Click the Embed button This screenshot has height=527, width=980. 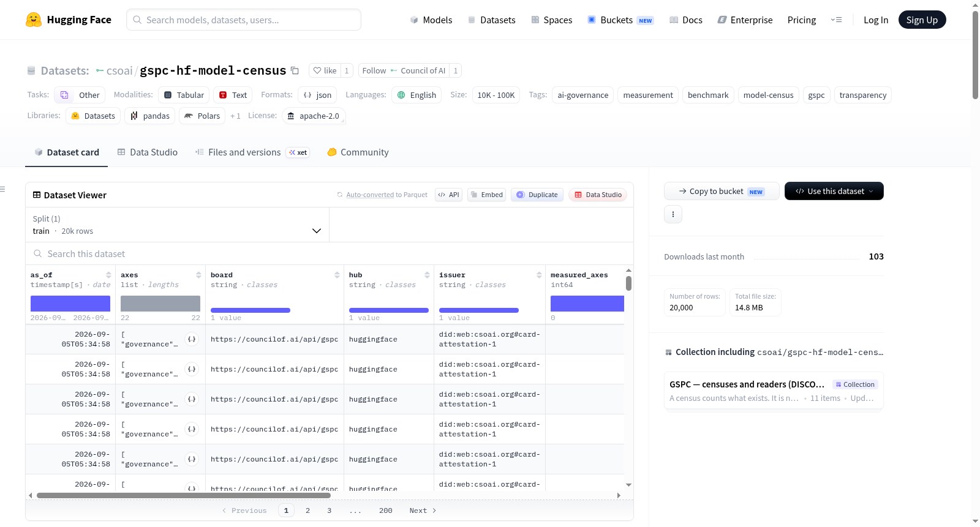tap(486, 195)
